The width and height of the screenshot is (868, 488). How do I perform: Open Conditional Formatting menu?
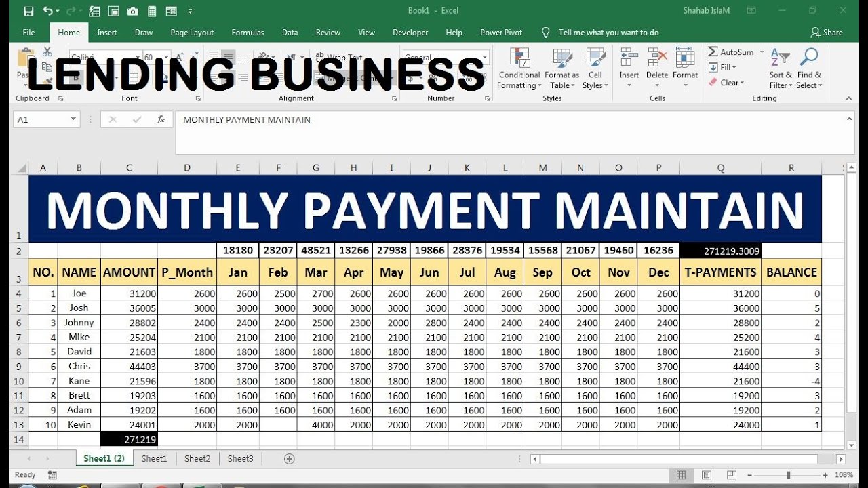(x=519, y=68)
